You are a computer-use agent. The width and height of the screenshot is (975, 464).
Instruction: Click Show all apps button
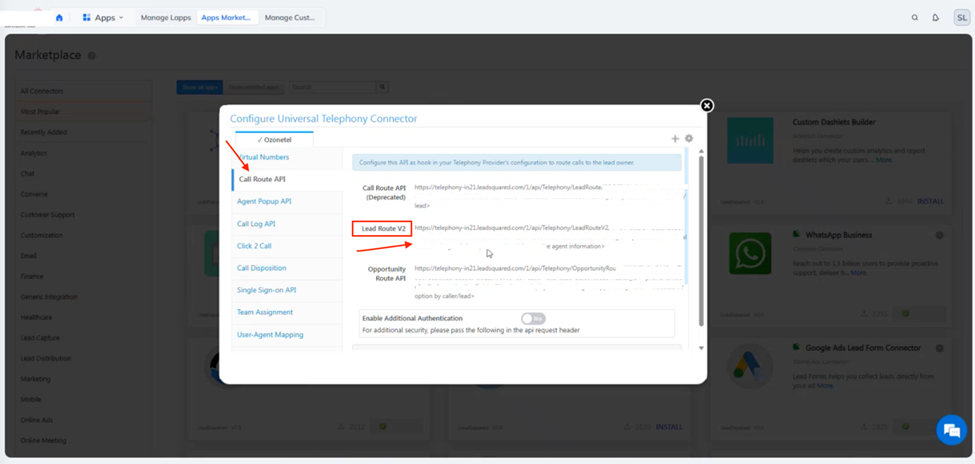pos(200,87)
